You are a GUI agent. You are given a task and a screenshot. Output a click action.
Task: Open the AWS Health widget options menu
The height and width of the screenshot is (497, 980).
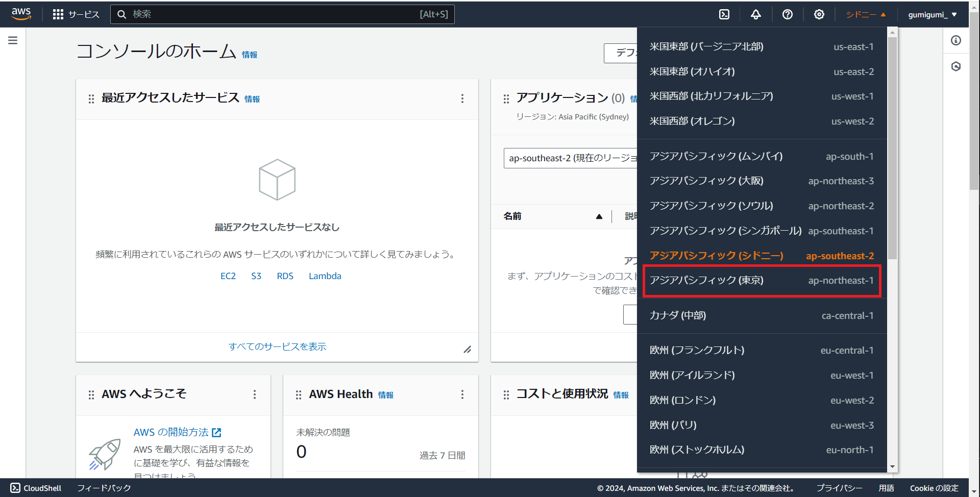coord(462,394)
